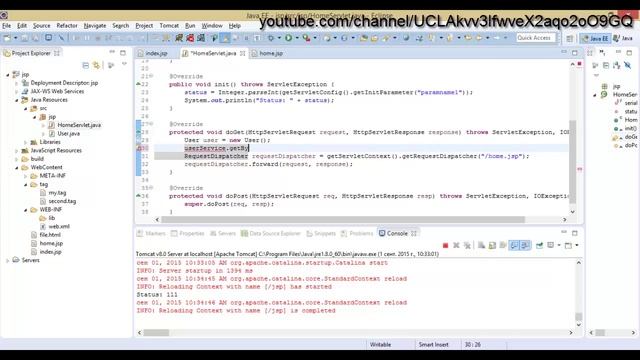Minimize the Project Explorer panel
Screen dimensions: 640x360
click(112, 53)
